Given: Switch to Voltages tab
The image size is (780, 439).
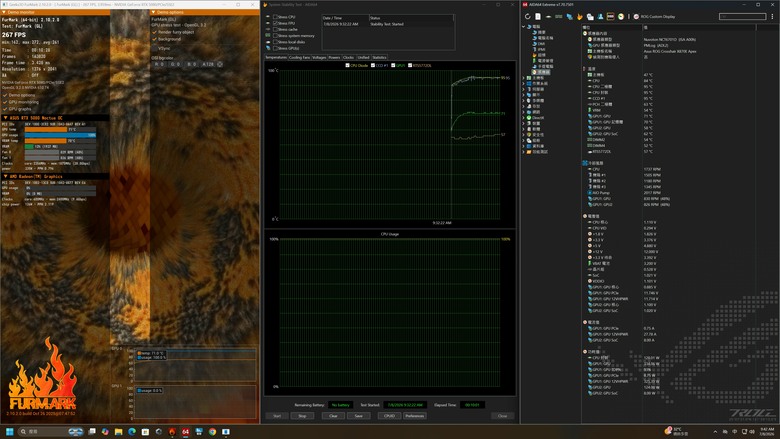Looking at the screenshot, I should click(x=319, y=57).
